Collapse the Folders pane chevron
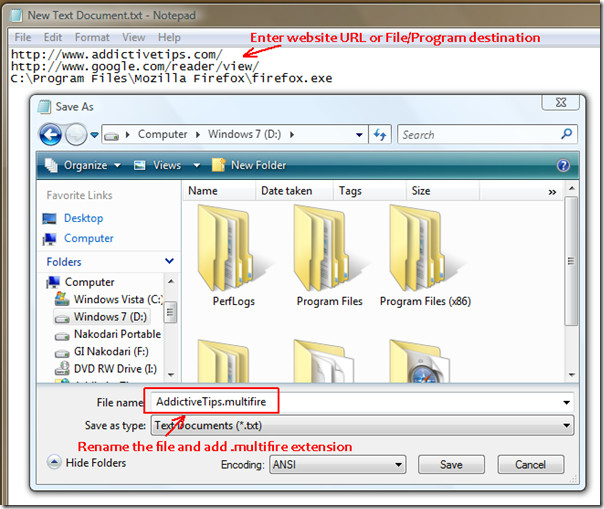604x509 pixels. (x=169, y=261)
